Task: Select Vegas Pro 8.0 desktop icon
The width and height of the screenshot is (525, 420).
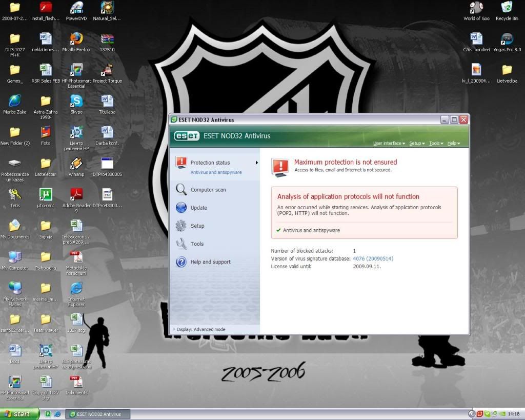Action: 507,42
